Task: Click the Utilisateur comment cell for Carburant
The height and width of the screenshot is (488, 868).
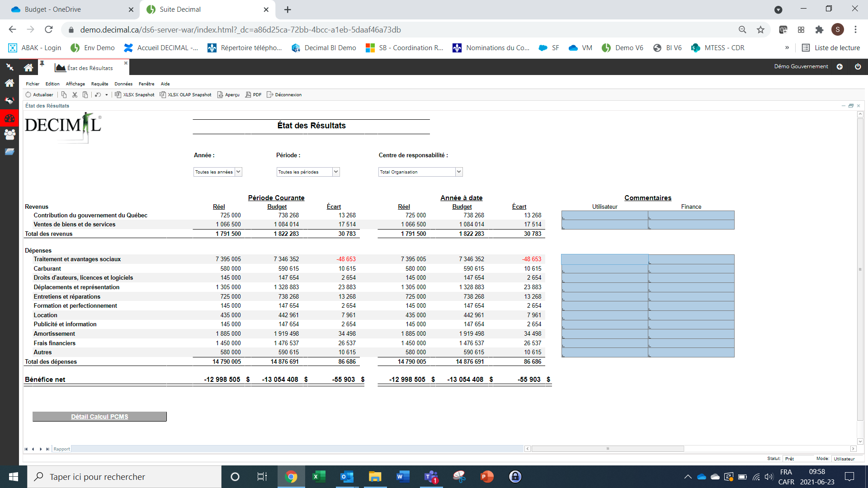Action: (604, 269)
